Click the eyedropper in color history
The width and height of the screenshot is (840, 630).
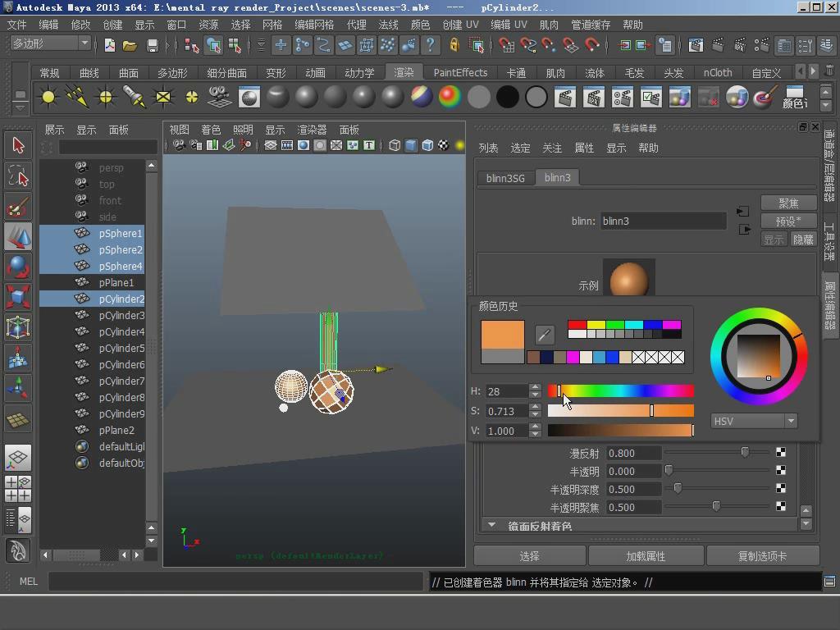[x=545, y=335]
